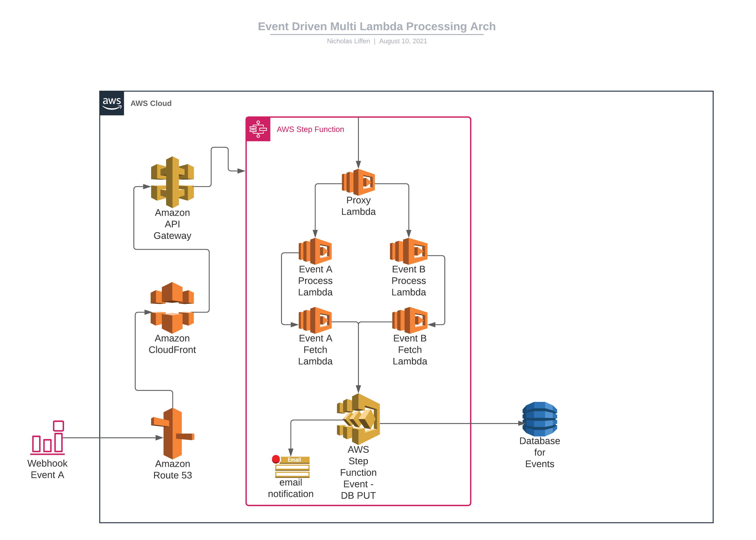Click the red dot on the email icon
756x540 pixels.
(275, 459)
